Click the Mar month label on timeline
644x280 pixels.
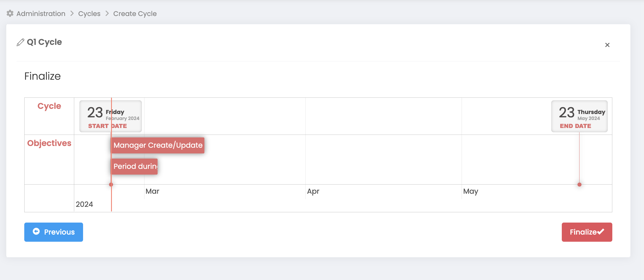coord(152,191)
